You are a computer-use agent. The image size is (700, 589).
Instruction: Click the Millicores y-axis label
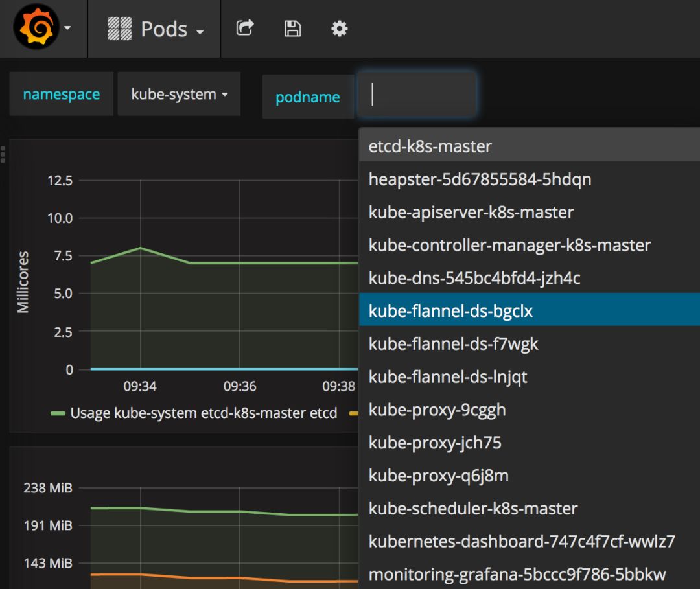(x=23, y=282)
